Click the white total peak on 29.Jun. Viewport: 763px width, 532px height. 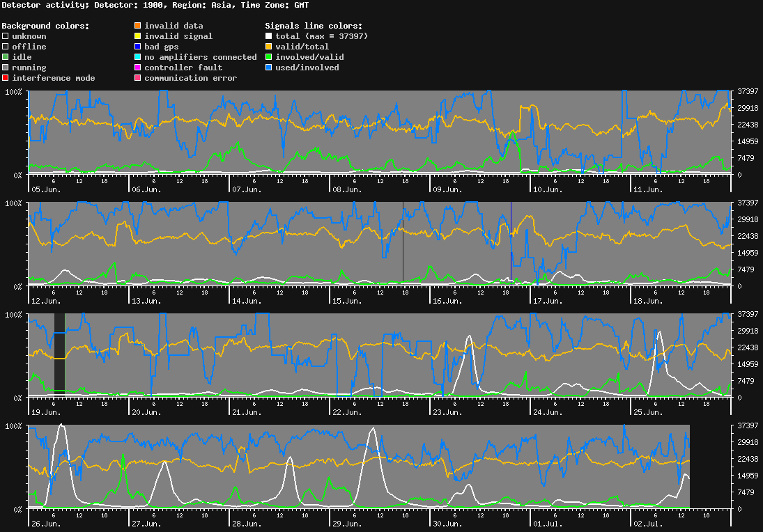point(373,428)
